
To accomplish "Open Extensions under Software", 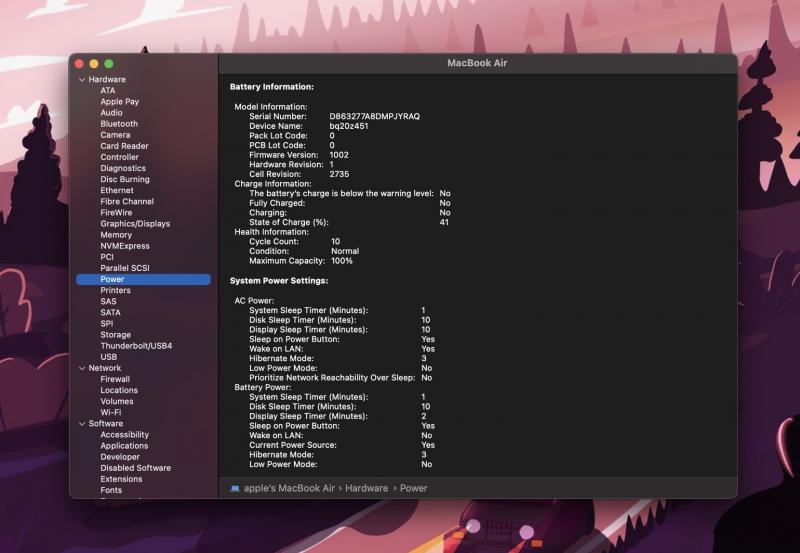I will (x=121, y=480).
